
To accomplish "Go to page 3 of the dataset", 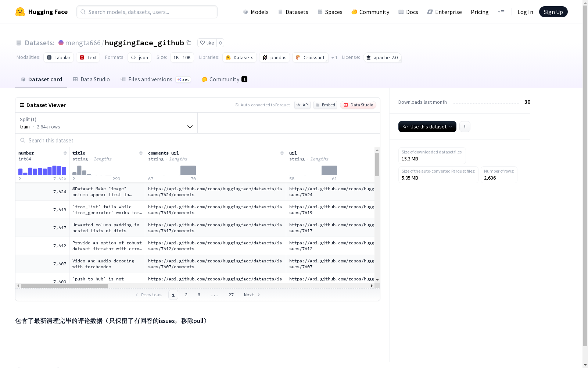I will click(199, 295).
